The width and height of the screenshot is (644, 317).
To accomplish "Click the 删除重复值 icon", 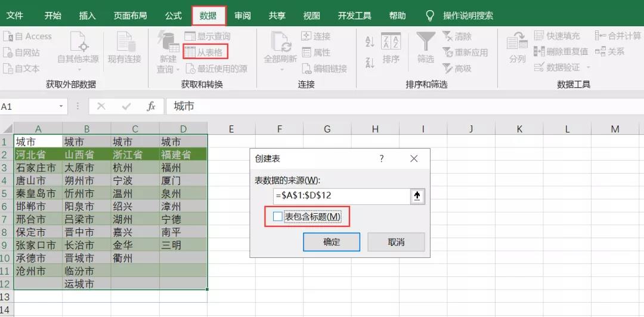I will pyautogui.click(x=539, y=51).
